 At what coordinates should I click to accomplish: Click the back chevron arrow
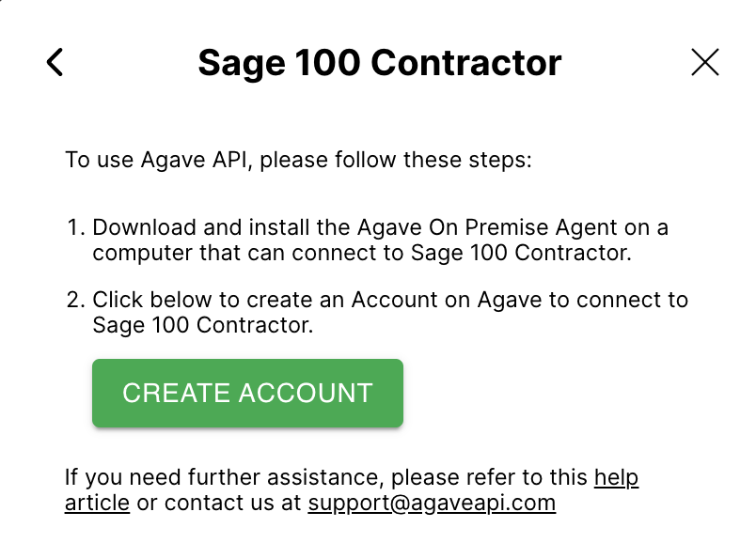click(55, 63)
